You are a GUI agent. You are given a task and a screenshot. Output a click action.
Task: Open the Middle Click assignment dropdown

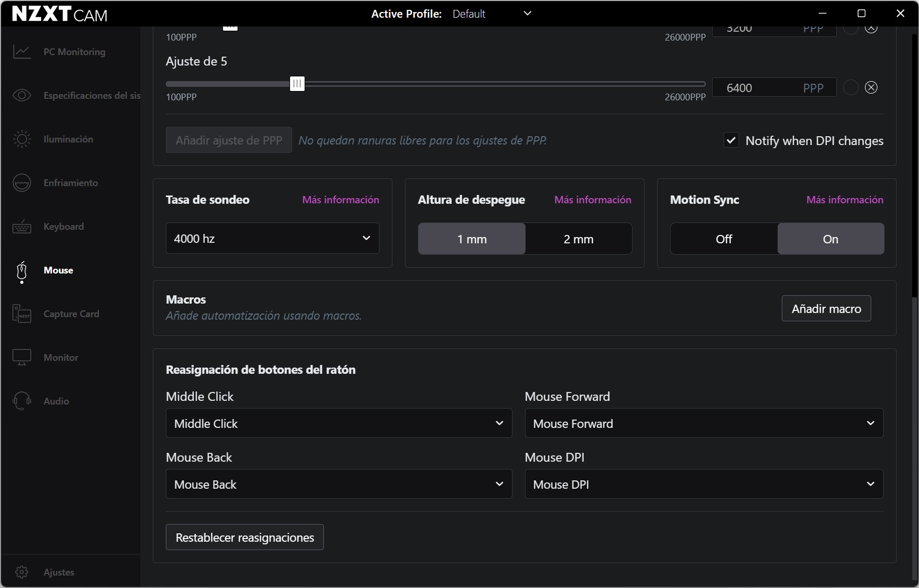[338, 423]
